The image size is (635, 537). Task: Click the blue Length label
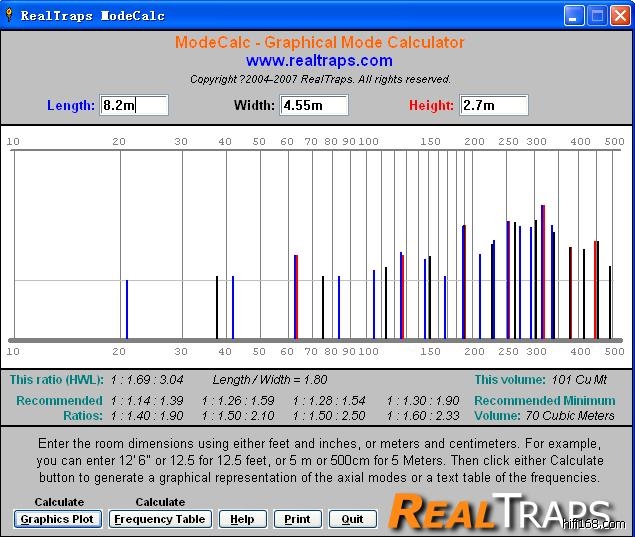click(x=71, y=105)
